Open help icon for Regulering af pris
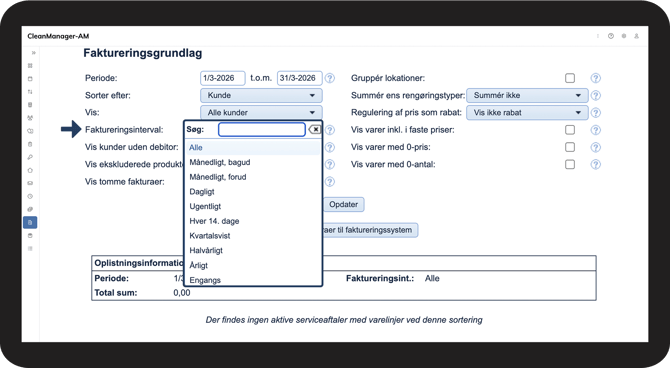Screen dimensions: 670x368 595,113
